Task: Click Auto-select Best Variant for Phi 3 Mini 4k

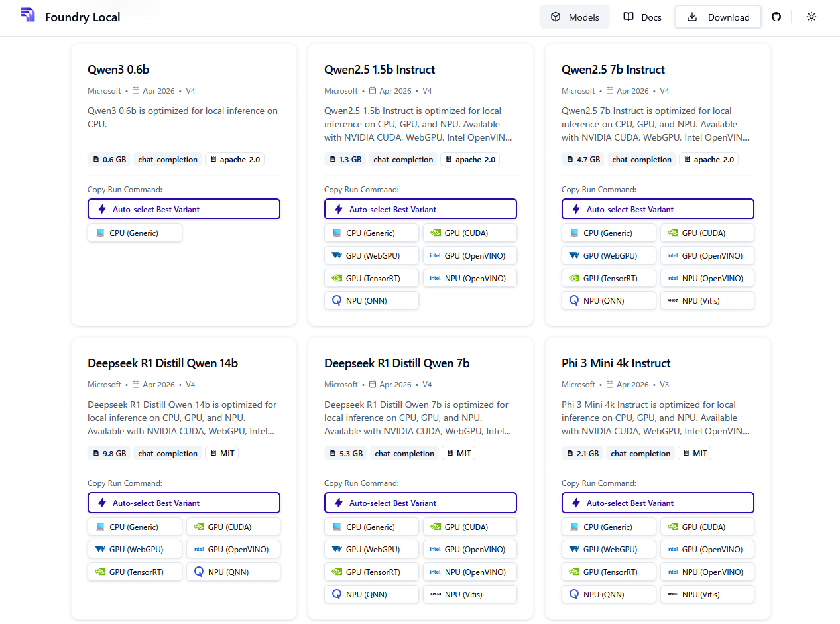Action: pyautogui.click(x=658, y=503)
